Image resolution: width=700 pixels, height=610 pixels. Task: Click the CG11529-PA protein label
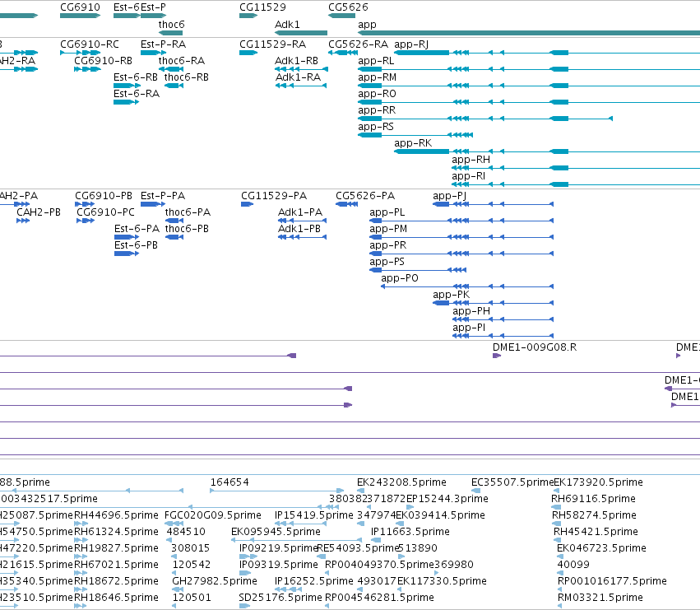[x=274, y=196]
